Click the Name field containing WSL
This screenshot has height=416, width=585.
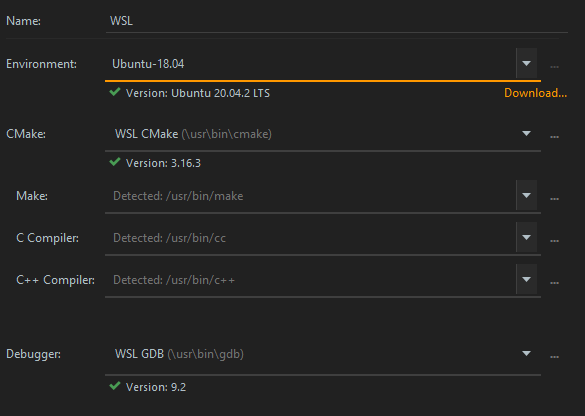click(x=337, y=21)
